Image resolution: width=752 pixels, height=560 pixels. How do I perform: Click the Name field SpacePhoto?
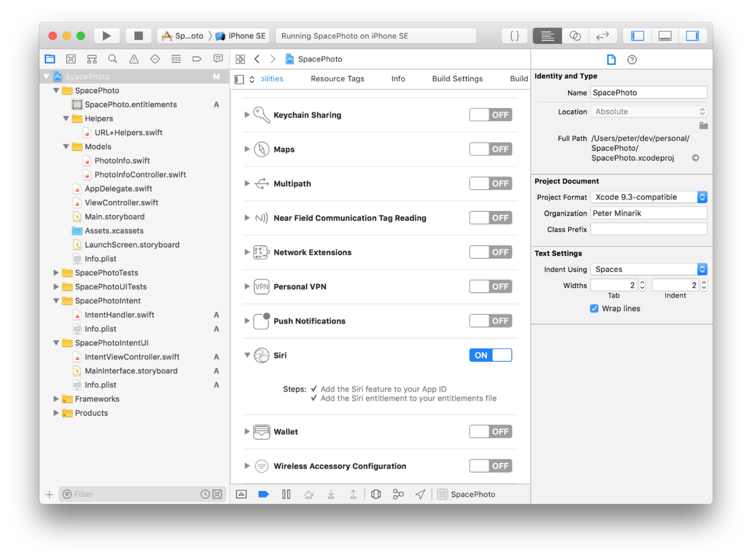pyautogui.click(x=649, y=93)
